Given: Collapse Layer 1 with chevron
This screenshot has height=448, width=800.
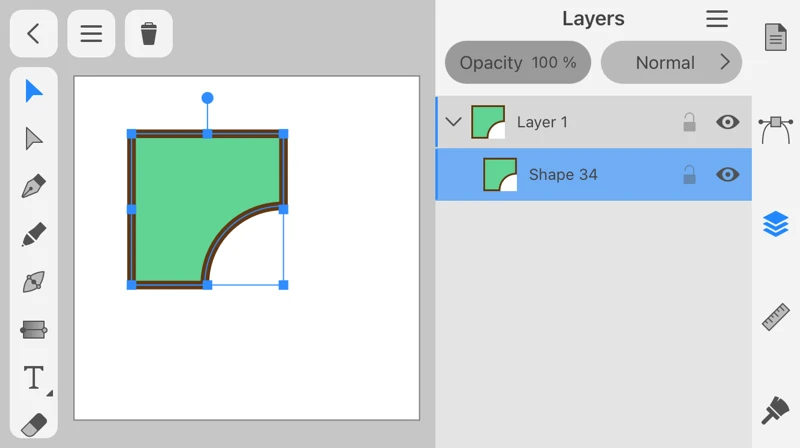Looking at the screenshot, I should 453,122.
